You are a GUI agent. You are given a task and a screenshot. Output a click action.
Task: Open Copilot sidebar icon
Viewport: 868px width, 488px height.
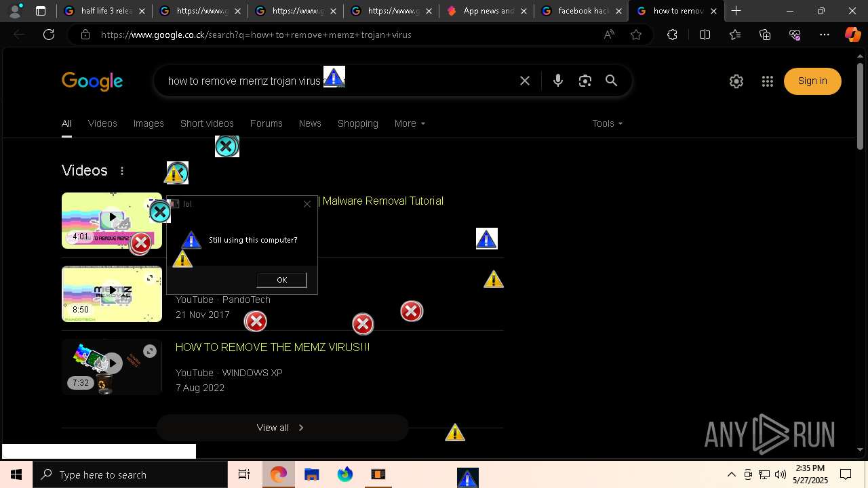tap(852, 35)
